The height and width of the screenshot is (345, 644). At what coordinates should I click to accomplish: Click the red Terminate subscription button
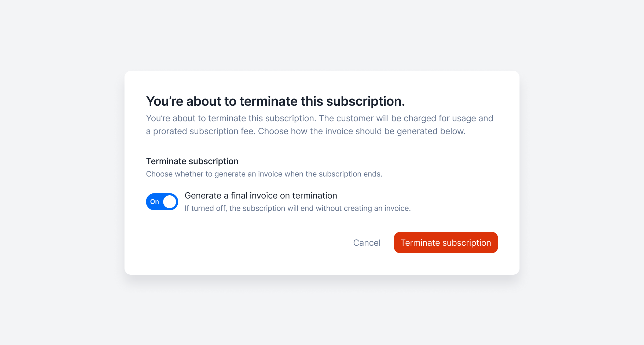446,243
